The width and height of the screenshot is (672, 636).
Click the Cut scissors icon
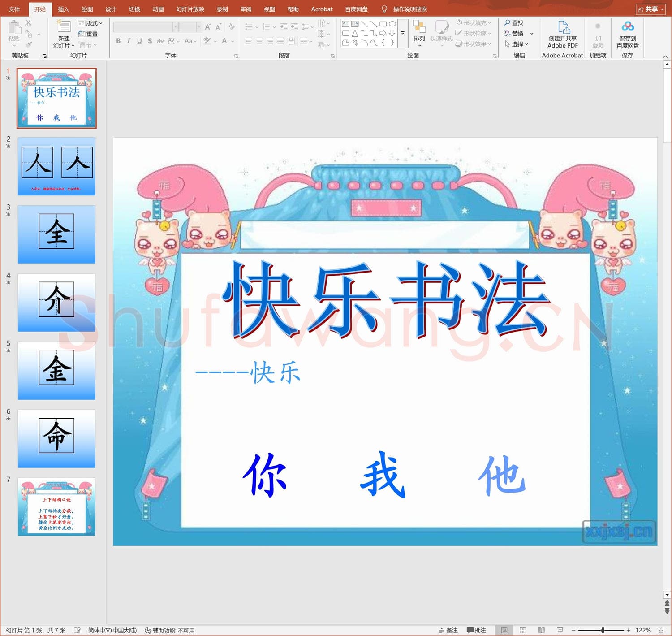click(29, 23)
